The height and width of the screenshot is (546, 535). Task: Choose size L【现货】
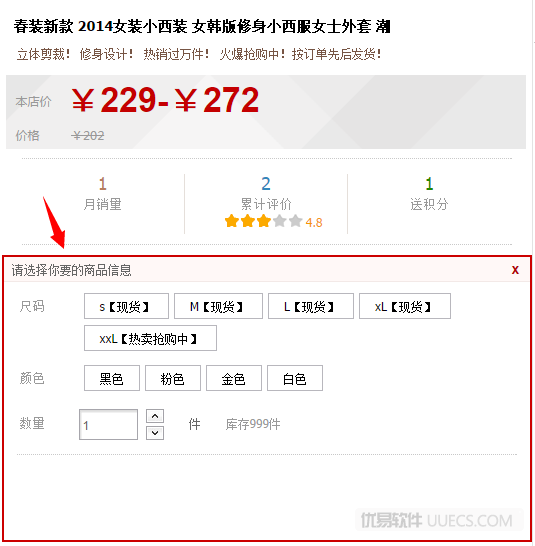[x=311, y=306]
